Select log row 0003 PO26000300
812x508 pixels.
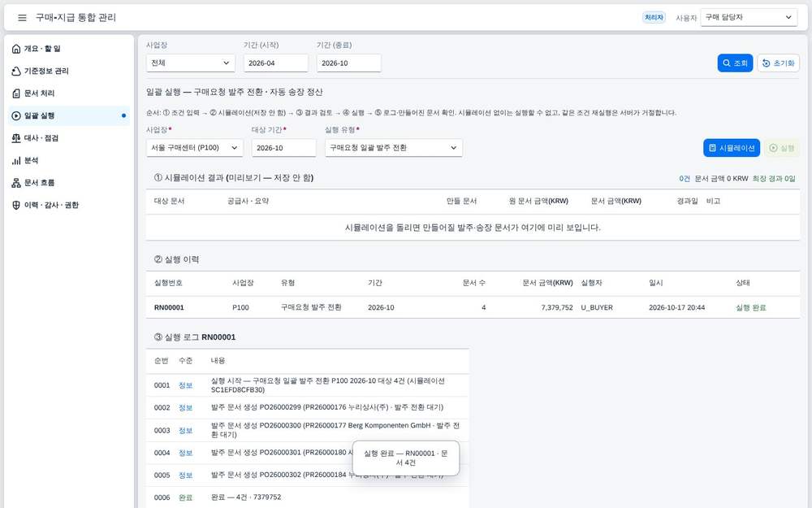[x=308, y=430]
